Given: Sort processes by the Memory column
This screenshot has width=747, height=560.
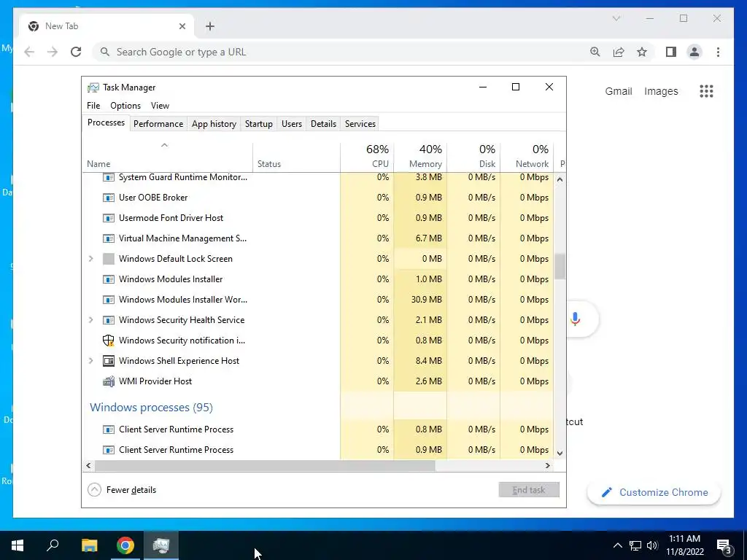Looking at the screenshot, I should [x=421, y=156].
